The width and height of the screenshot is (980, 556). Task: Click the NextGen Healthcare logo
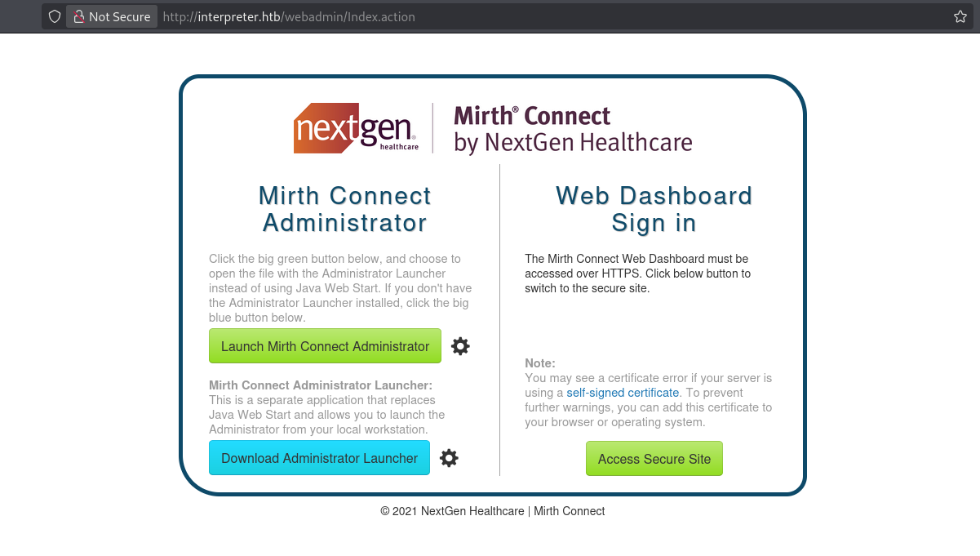(x=357, y=128)
